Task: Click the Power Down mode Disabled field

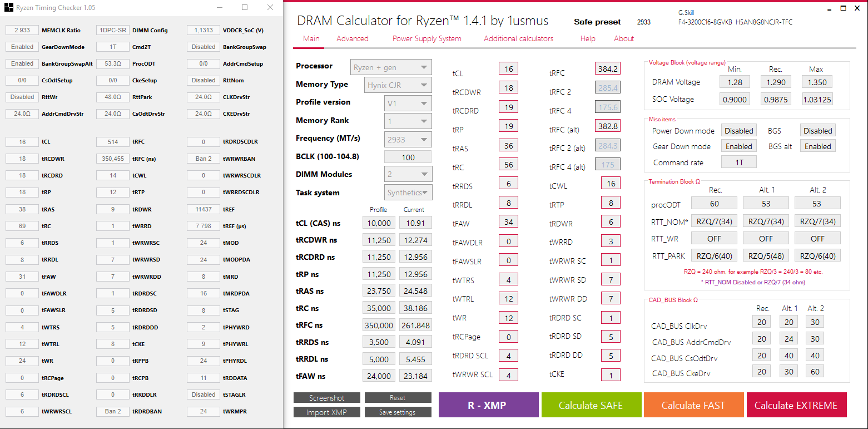Action: click(x=739, y=131)
